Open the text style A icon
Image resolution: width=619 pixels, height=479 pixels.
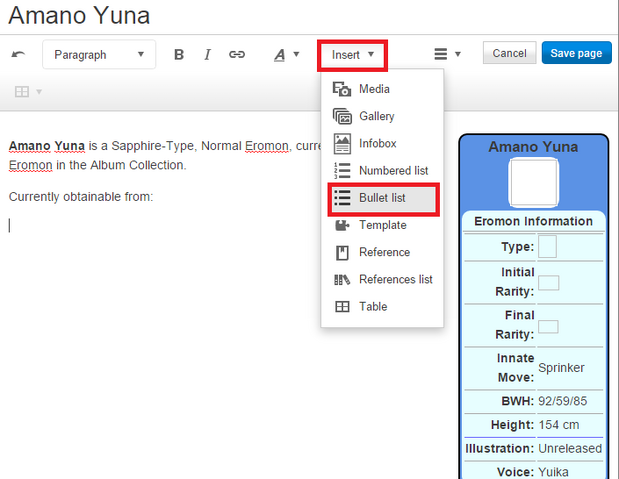(x=279, y=55)
